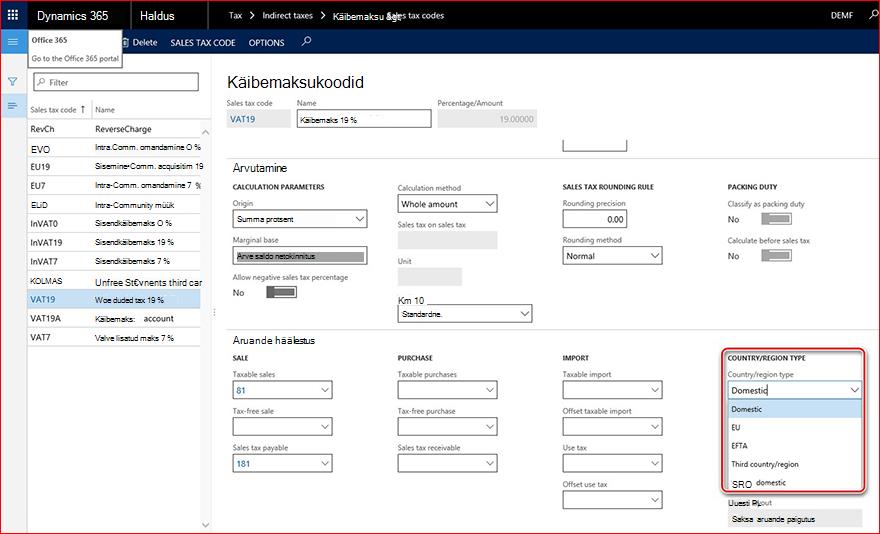The width and height of the screenshot is (880, 534).
Task: Toggle Allow negative sales tax percentage
Action: [281, 292]
